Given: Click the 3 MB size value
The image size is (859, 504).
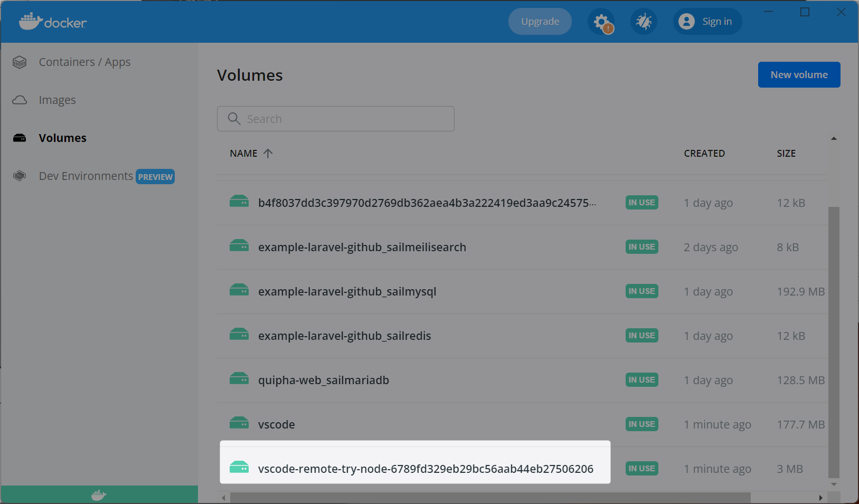Looking at the screenshot, I should click(x=790, y=469).
